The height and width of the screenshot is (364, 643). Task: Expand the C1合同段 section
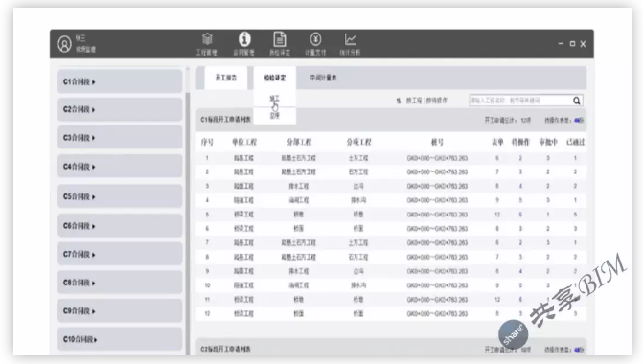coord(120,81)
